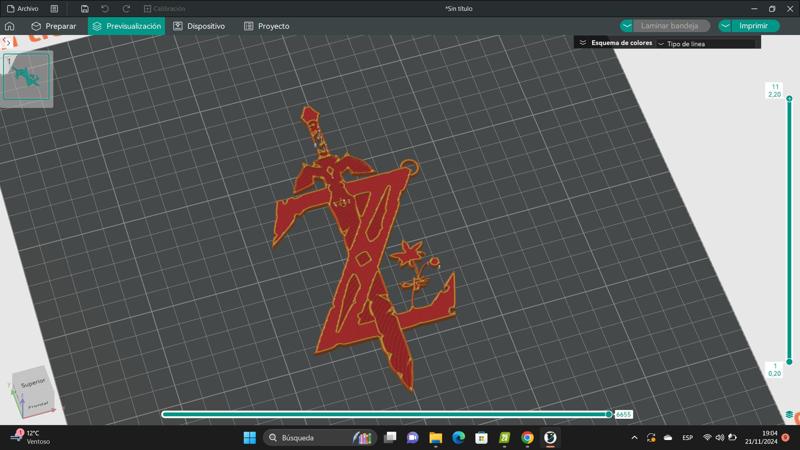This screenshot has width=800, height=450.
Task: Show hidden system tray icons
Action: tap(634, 437)
